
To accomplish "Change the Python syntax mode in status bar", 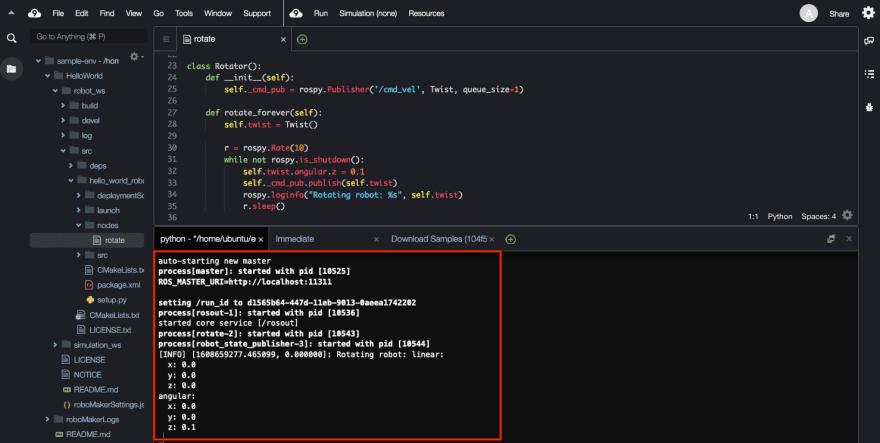I will coord(780,216).
